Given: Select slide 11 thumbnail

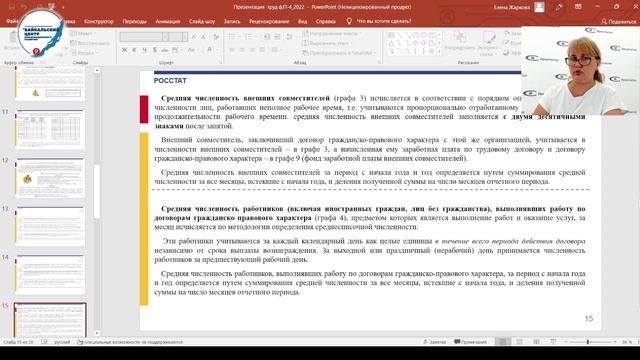Looking at the screenshot, I should coord(50,129).
